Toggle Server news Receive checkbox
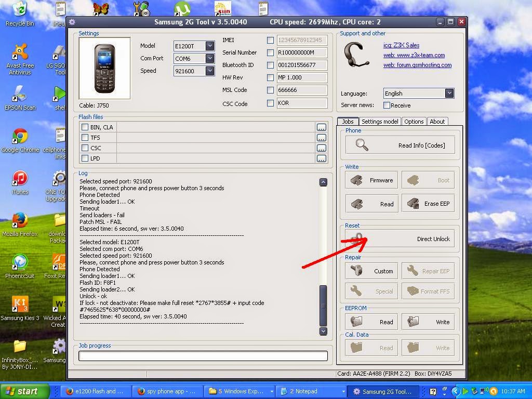Screen dimensions: 532x399 pyautogui.click(x=387, y=105)
